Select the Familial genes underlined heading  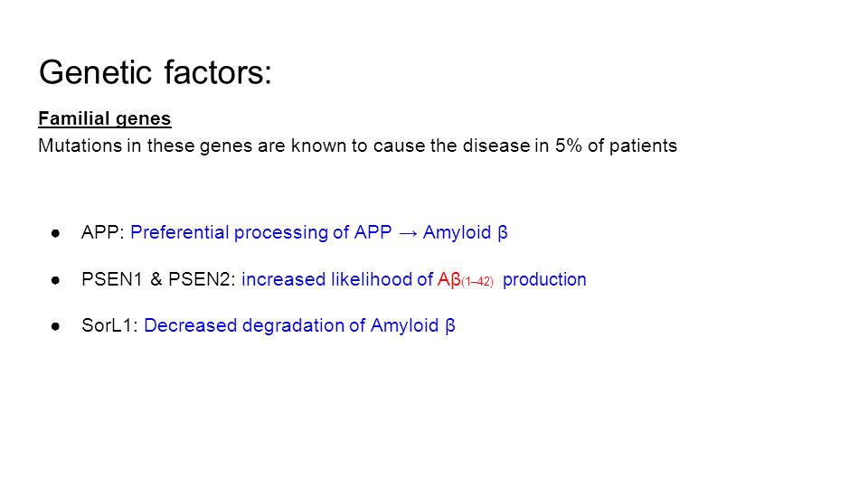105,118
